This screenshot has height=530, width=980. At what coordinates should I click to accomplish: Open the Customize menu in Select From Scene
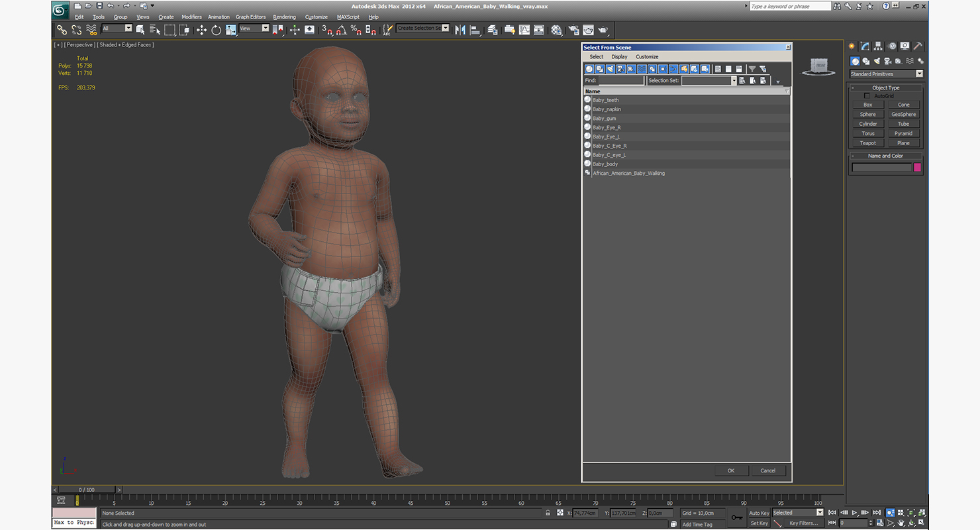click(647, 57)
